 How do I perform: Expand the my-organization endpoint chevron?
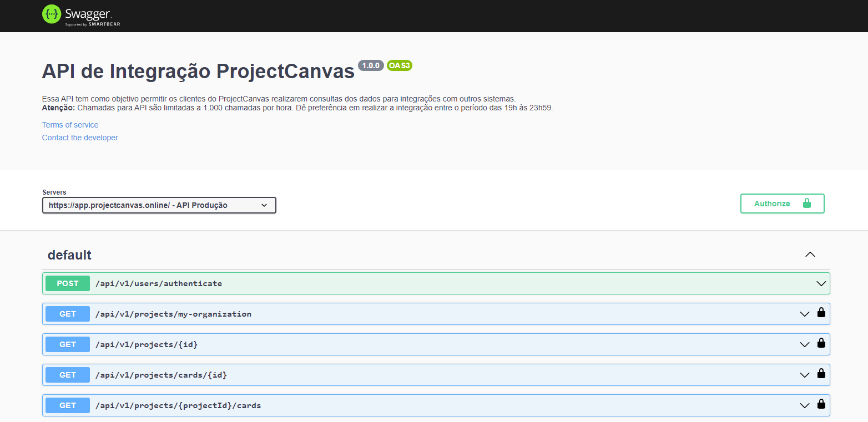point(805,314)
